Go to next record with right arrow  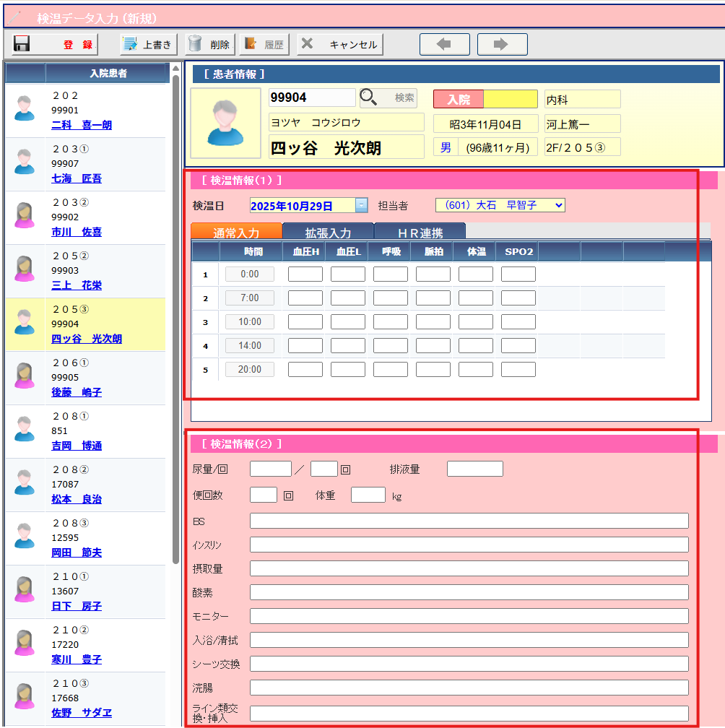[502, 44]
